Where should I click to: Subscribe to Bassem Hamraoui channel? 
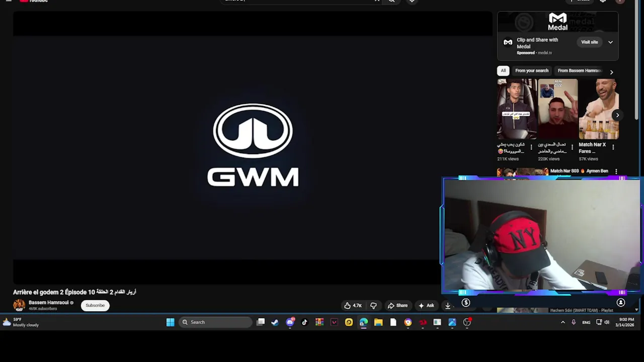pyautogui.click(x=95, y=305)
